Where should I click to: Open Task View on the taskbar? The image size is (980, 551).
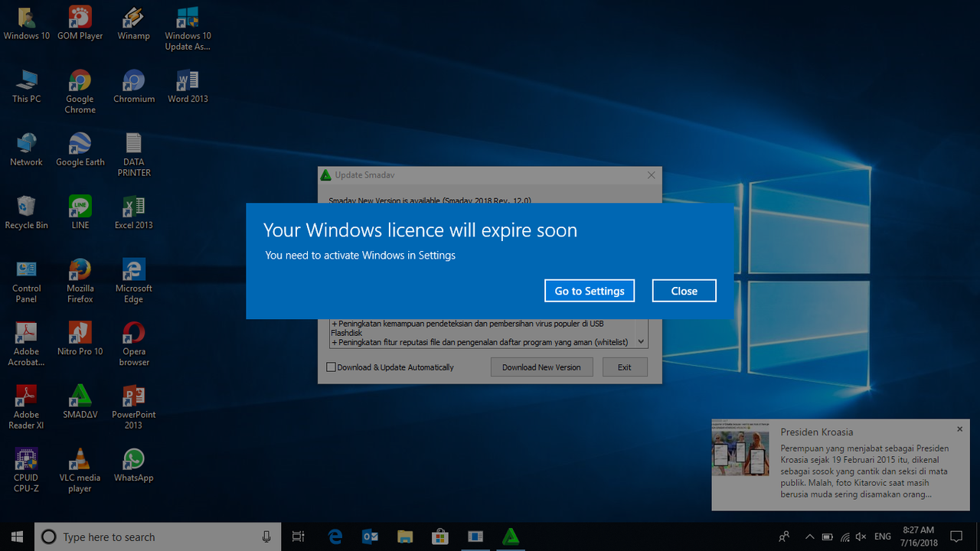click(299, 536)
